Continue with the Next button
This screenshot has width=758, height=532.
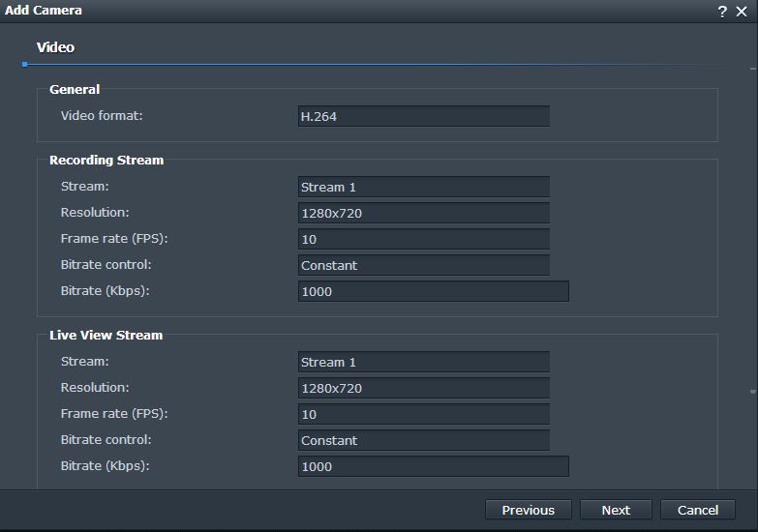[x=616, y=510]
